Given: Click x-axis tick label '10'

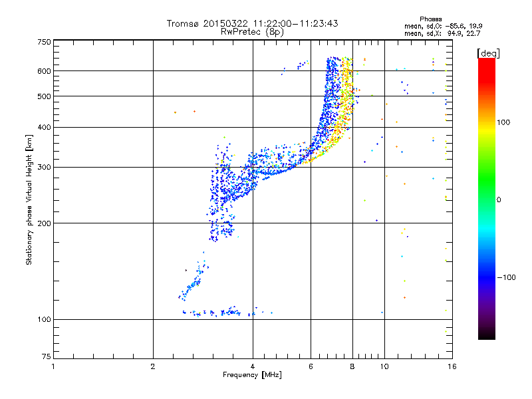Looking at the screenshot, I should (384, 366).
